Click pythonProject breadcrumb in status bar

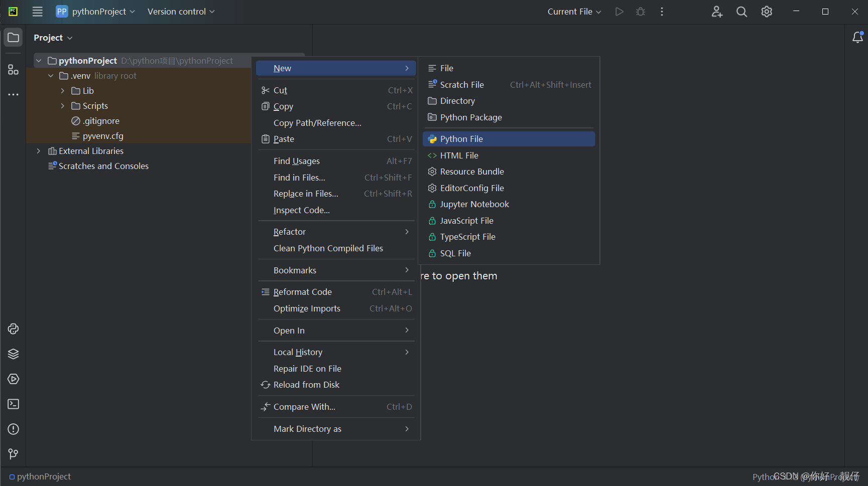pyautogui.click(x=40, y=476)
